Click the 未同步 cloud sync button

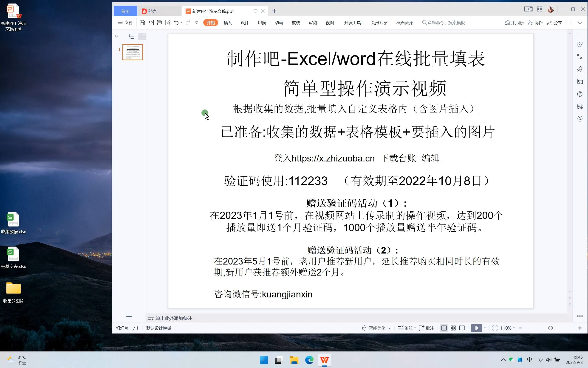point(514,23)
